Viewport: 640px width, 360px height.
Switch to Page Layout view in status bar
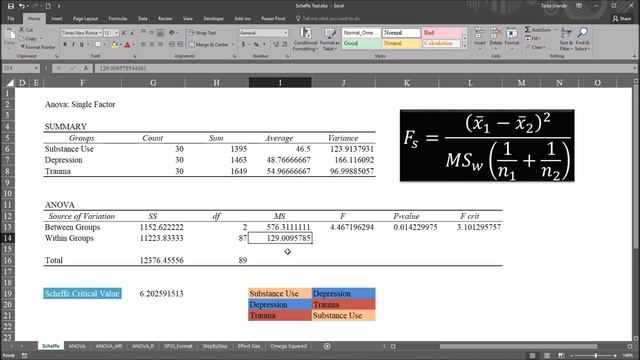tap(547, 356)
